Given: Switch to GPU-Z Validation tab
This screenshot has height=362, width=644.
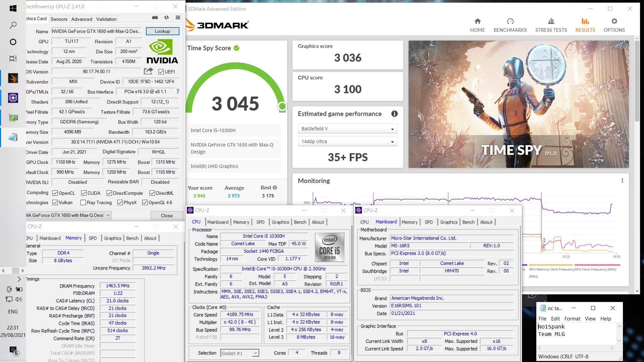Looking at the screenshot, I should pos(106,19).
